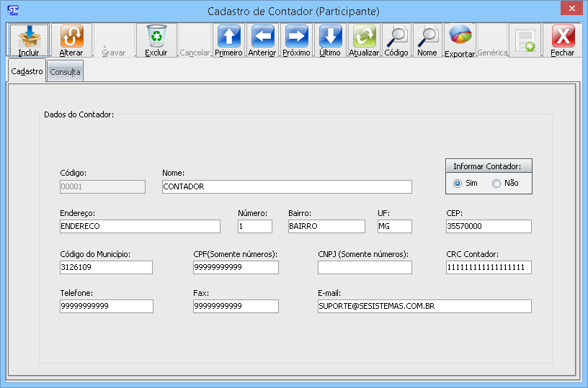Focus the E-mail text field
The height and width of the screenshot is (388, 588).
click(424, 306)
